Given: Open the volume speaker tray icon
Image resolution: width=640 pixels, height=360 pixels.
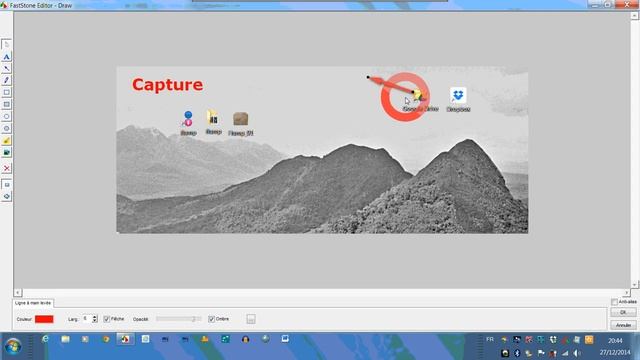Looking at the screenshot, I should tap(577, 353).
